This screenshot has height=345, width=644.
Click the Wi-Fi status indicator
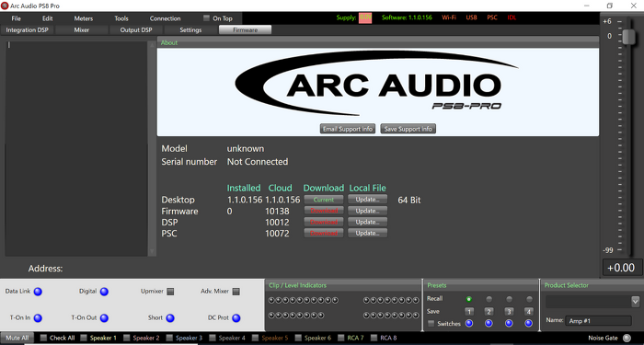[x=449, y=17]
